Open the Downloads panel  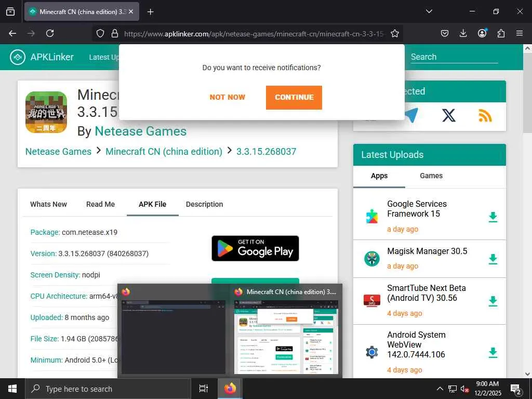pyautogui.click(x=463, y=33)
